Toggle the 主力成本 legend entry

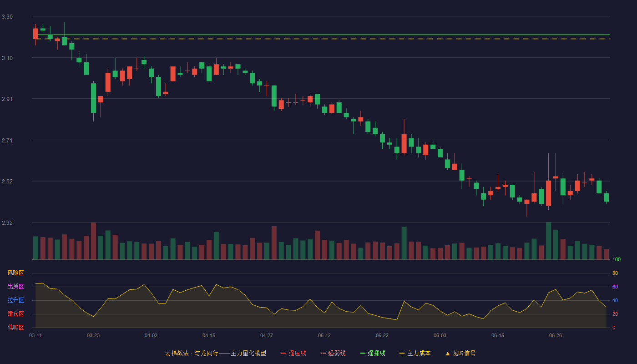coord(415,353)
